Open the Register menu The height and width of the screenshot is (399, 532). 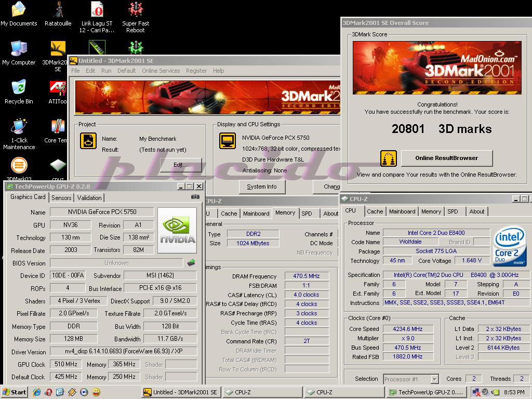coord(196,71)
